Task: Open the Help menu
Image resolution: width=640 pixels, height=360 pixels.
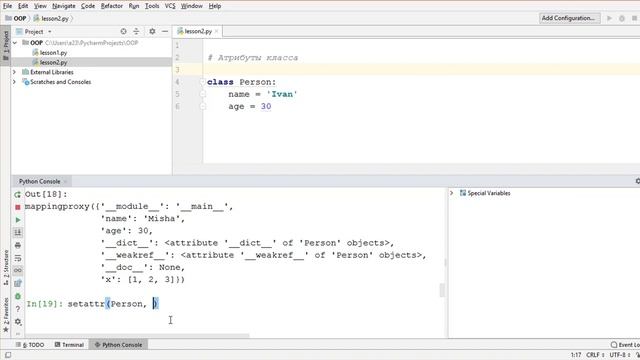Action: [x=215, y=6]
